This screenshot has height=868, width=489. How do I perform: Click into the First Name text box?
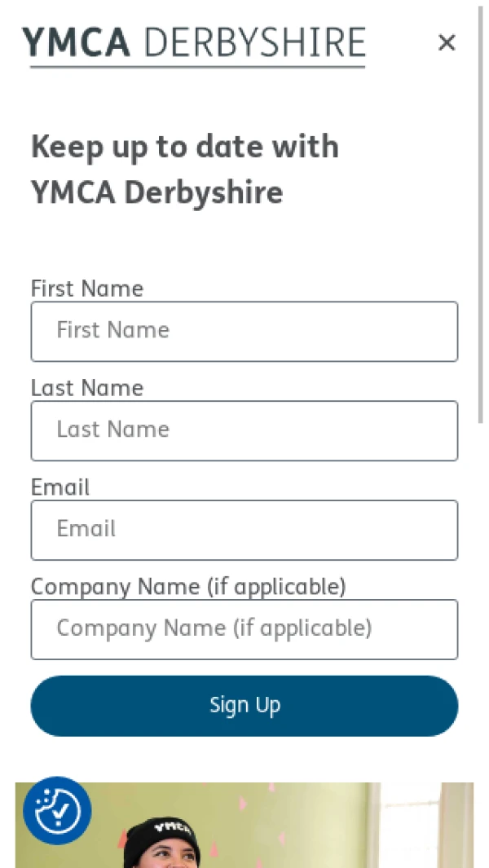coord(244,331)
